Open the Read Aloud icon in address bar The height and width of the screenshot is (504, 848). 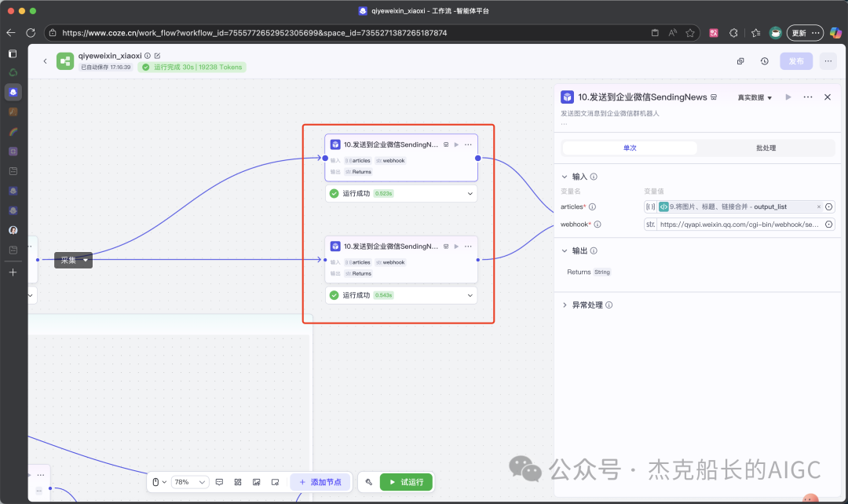point(672,33)
